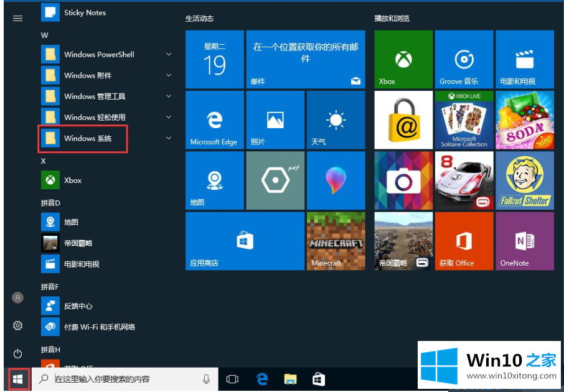The height and width of the screenshot is (392, 564).
Task: Launch the Candy Crush Soda tile
Action: [x=525, y=119]
